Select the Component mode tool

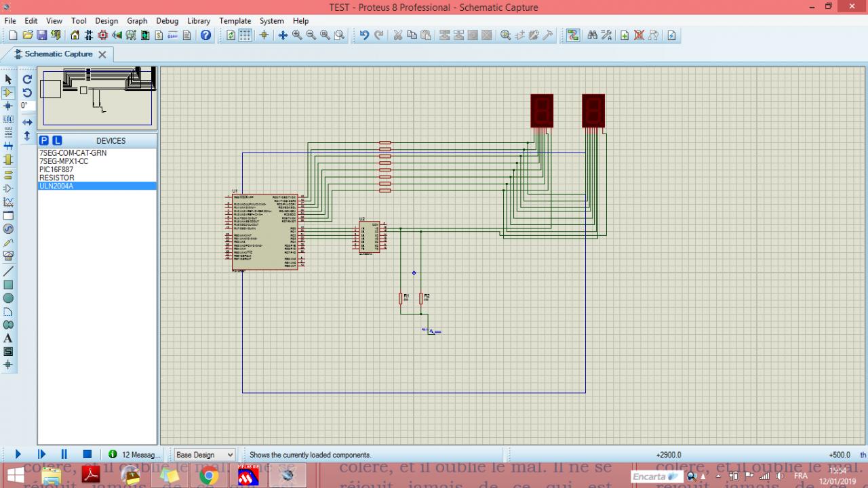click(x=8, y=93)
